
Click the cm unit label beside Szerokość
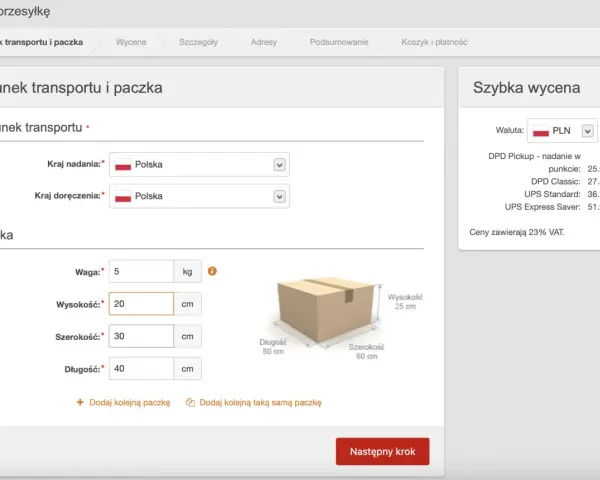point(188,336)
